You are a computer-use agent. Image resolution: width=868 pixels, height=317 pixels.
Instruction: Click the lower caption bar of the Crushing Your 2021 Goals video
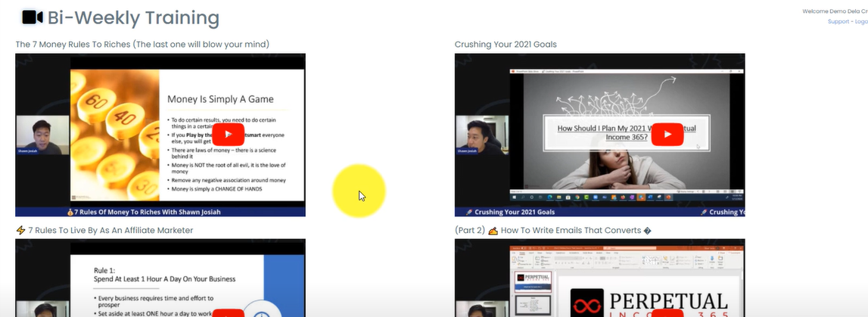pyautogui.click(x=599, y=212)
